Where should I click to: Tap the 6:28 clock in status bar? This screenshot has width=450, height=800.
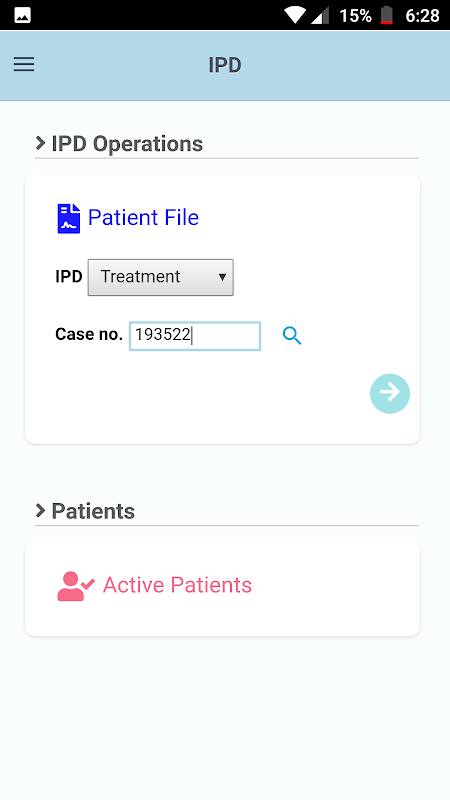(422, 16)
